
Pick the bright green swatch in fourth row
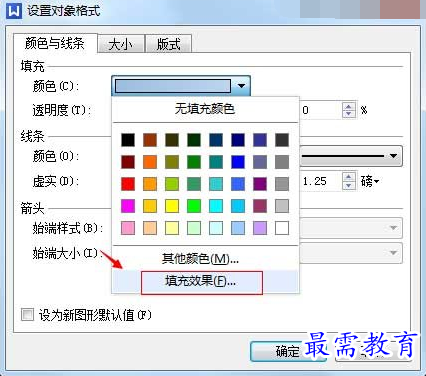coord(194,206)
